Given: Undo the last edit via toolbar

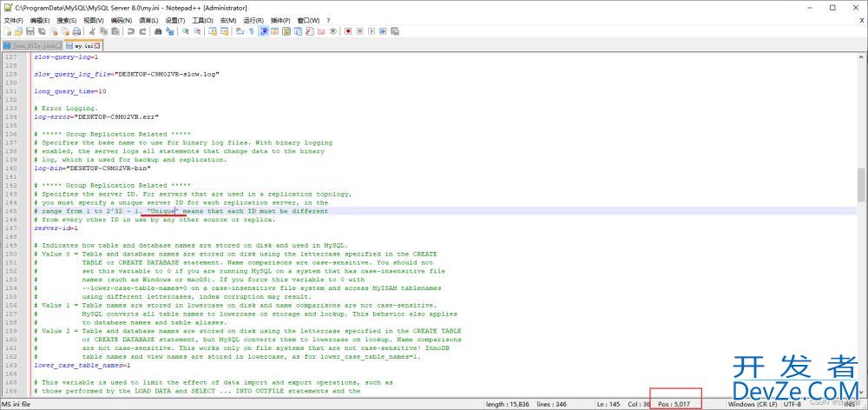Looking at the screenshot, I should 131,31.
